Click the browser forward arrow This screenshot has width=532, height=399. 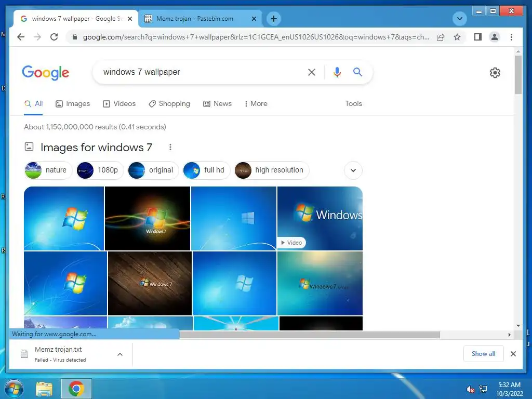coord(37,37)
